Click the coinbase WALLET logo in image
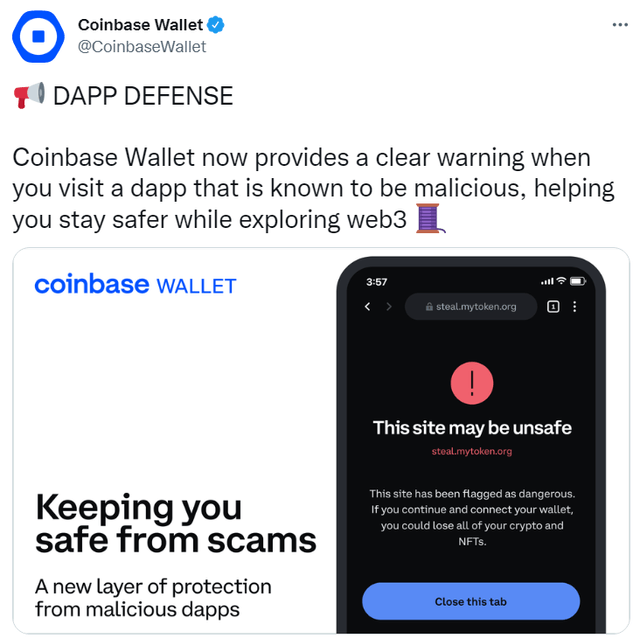 135,284
